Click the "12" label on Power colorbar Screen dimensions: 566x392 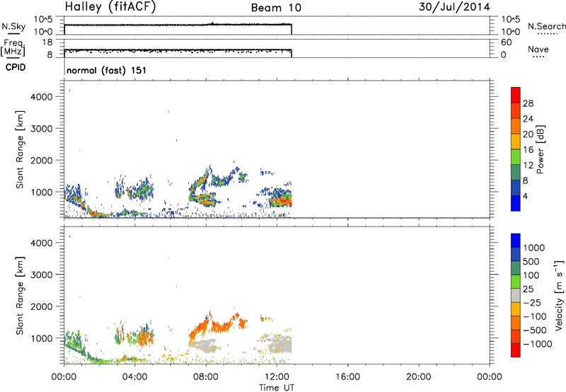528,166
